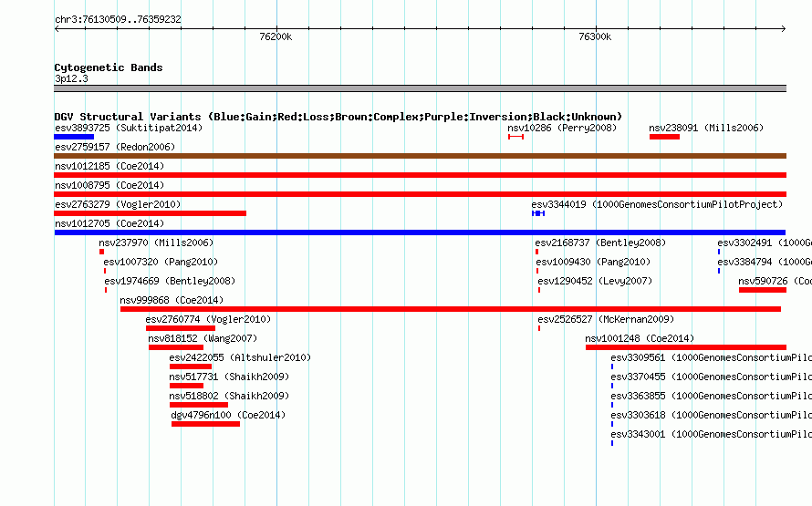The image size is (812, 506).
Task: Select the esv3363855 variant label
Action: 711,396
